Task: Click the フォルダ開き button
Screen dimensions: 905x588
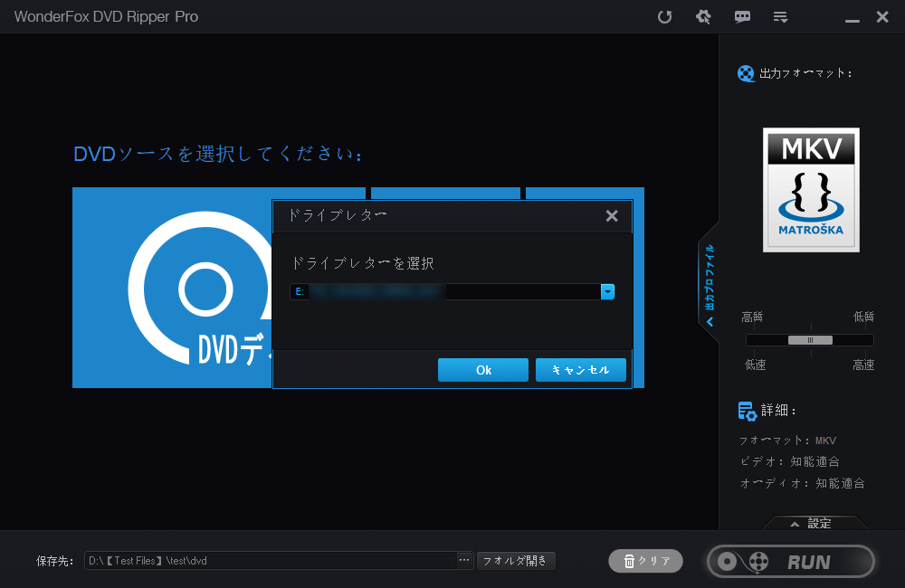Action: (516, 560)
